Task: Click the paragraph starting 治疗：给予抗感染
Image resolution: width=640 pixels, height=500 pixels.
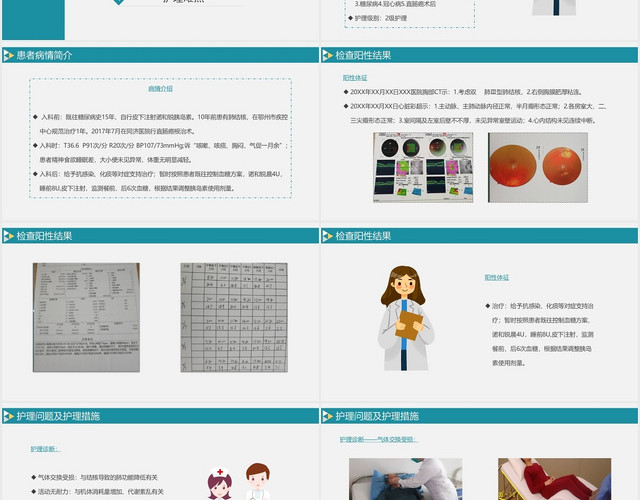Action: (x=539, y=334)
